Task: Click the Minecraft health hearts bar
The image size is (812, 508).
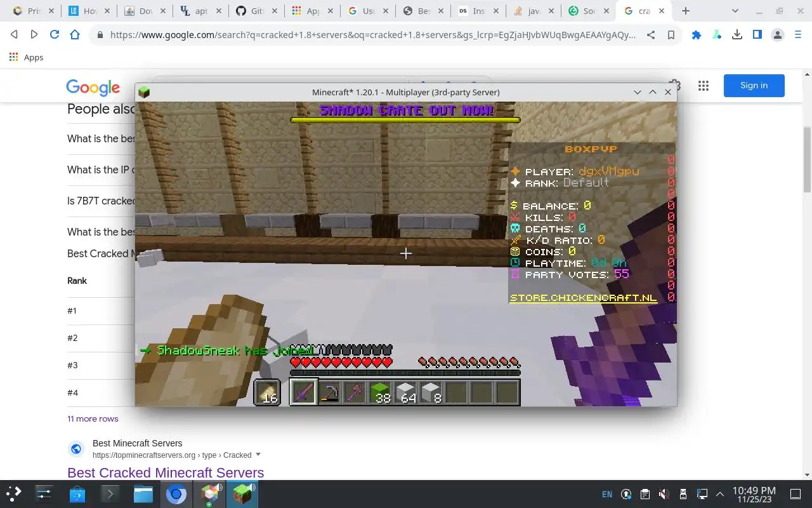Action: 341,363
